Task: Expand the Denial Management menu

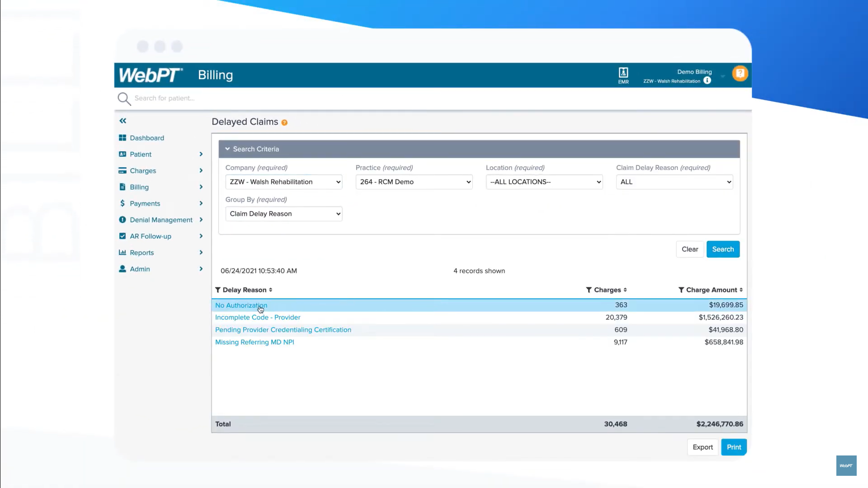Action: [x=161, y=220]
